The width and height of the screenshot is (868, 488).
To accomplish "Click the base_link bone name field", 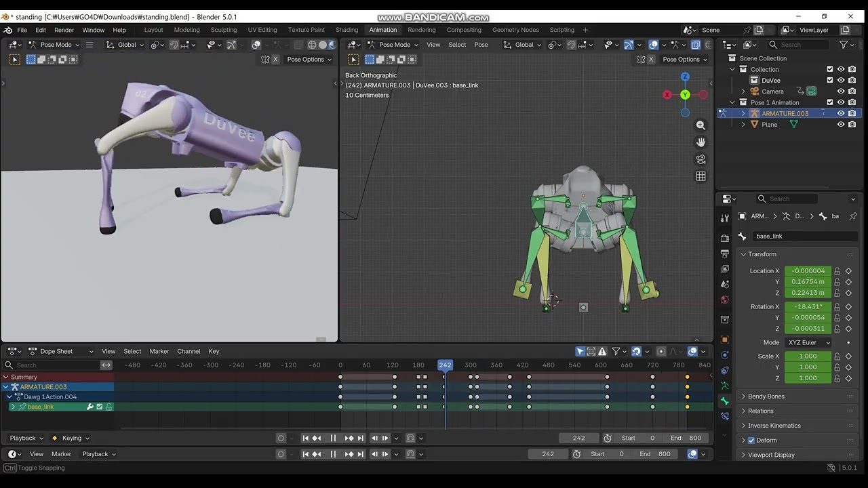I will pos(805,236).
